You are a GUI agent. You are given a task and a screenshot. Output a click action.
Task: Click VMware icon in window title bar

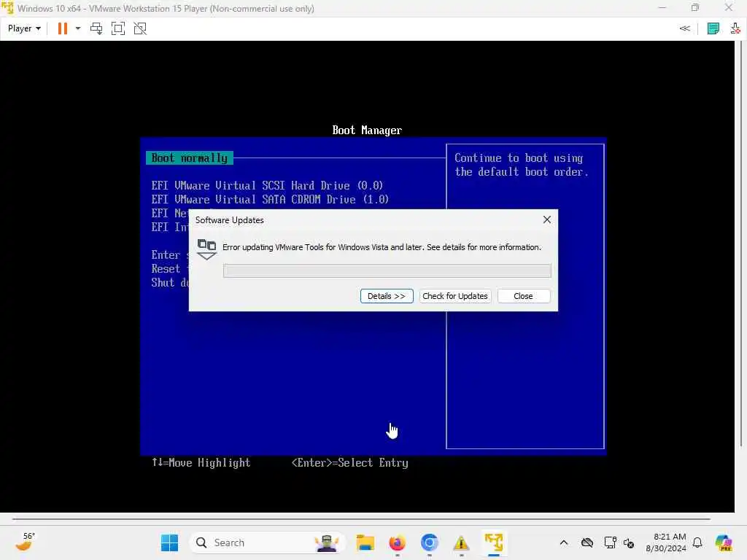pyautogui.click(x=7, y=8)
